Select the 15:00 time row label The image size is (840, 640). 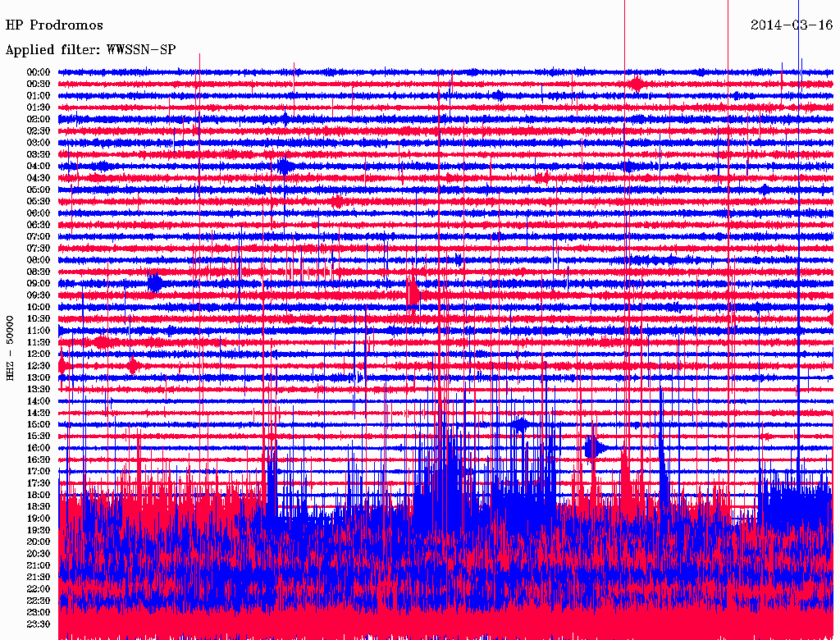39,424
